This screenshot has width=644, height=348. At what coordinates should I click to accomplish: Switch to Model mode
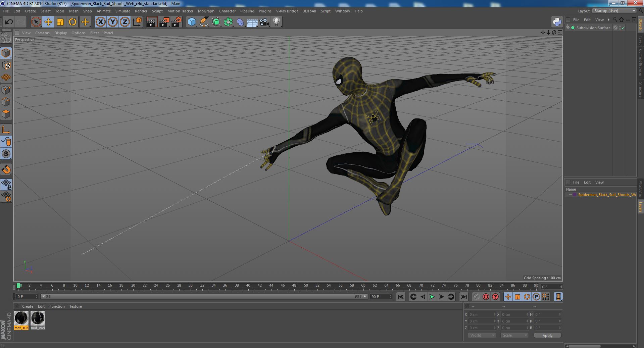coord(6,53)
